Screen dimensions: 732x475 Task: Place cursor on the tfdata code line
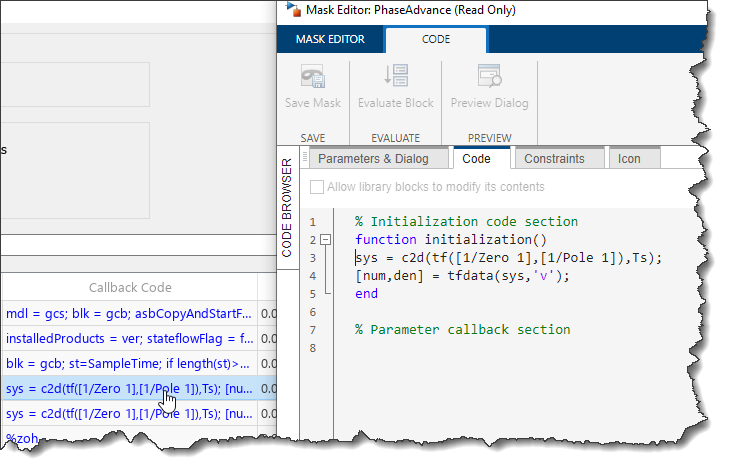pos(461,276)
